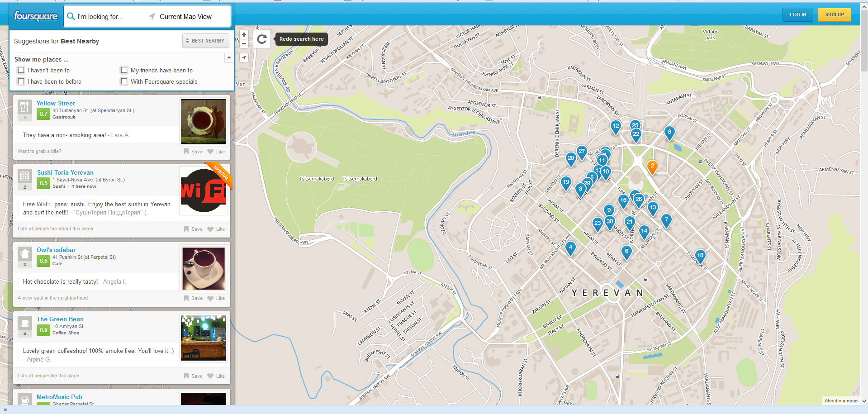Image resolution: width=868 pixels, height=414 pixels.
Task: Close the bottom bar with X
Action: (x=5, y=410)
